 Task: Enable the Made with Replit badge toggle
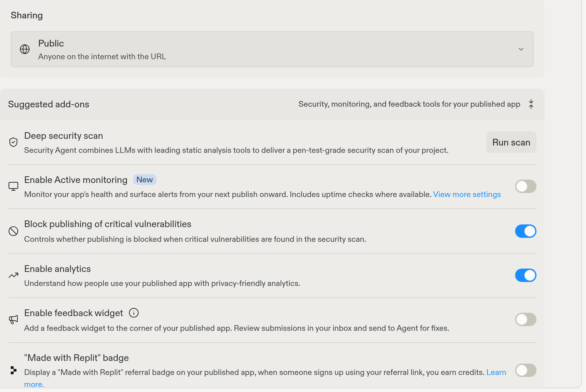(526, 370)
